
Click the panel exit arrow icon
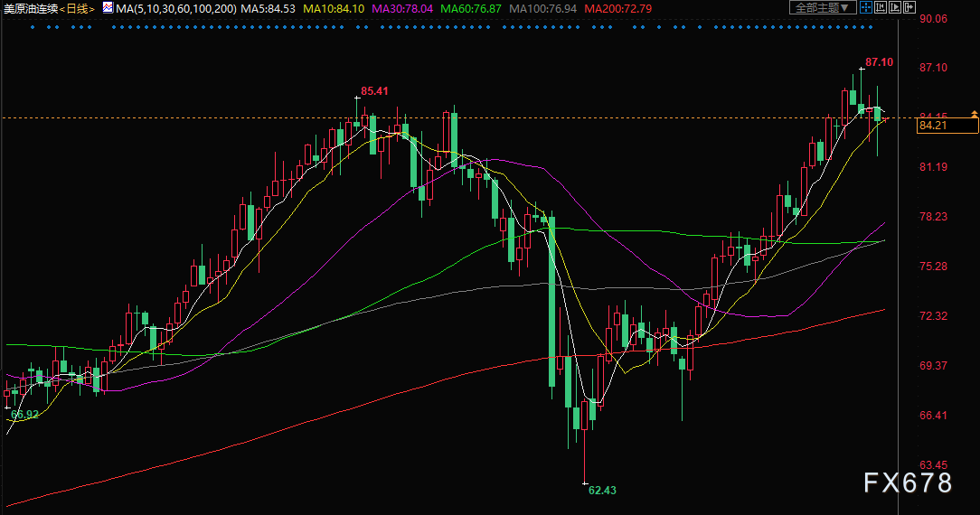click(909, 8)
